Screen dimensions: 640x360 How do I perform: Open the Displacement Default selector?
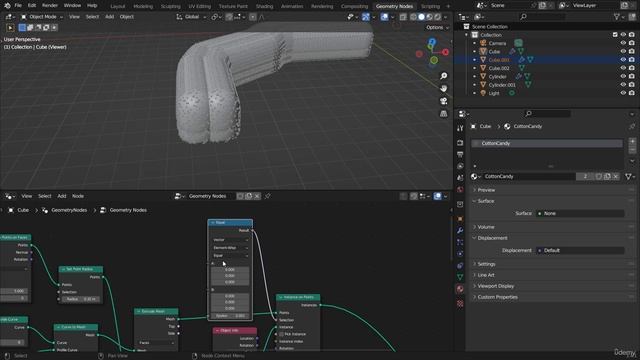coord(580,251)
